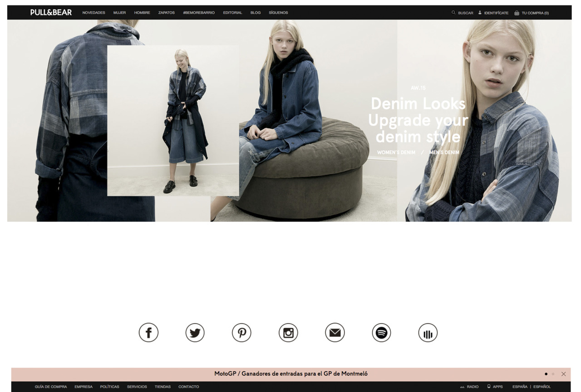This screenshot has height=392, width=581.
Task: Open the Pinterest social icon
Action: [241, 333]
